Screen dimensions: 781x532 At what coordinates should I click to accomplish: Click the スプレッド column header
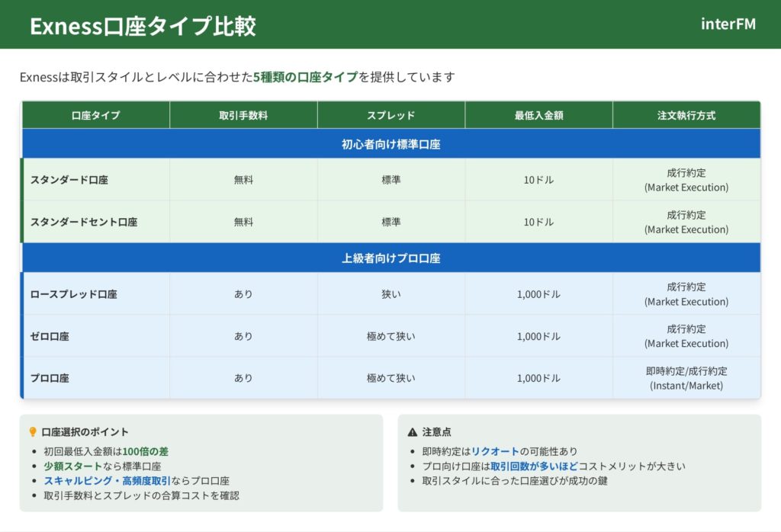click(390, 115)
